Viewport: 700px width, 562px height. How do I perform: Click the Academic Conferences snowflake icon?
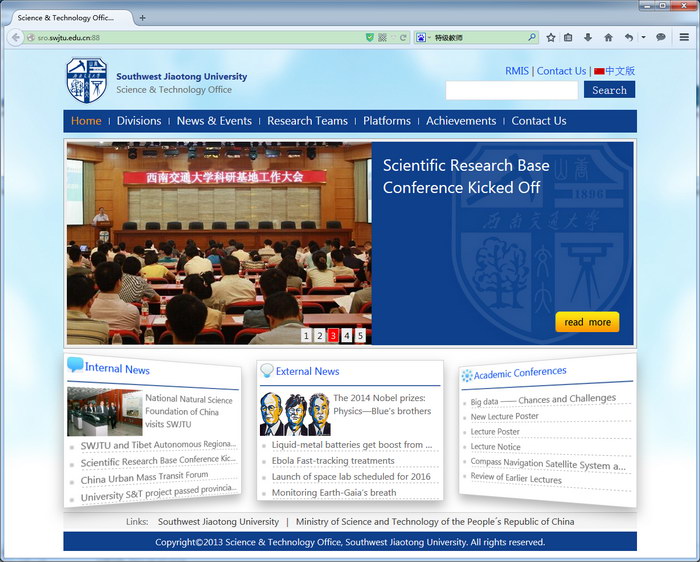click(467, 376)
